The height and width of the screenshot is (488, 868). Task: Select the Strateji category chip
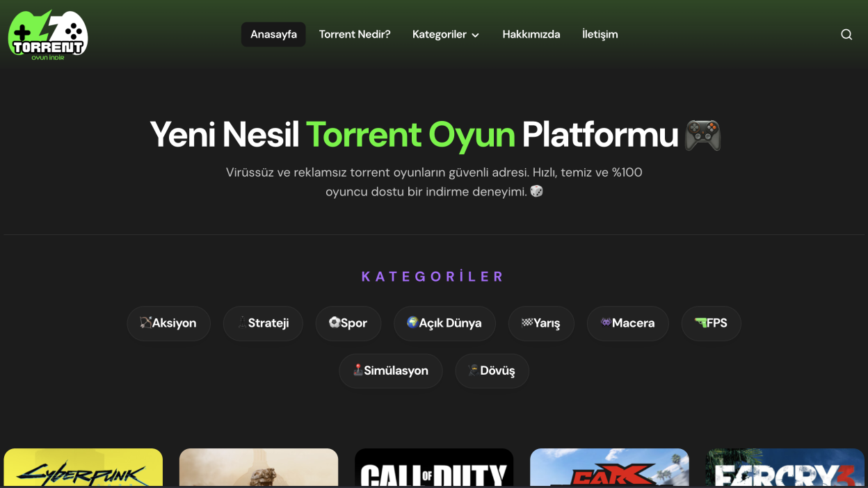click(263, 323)
